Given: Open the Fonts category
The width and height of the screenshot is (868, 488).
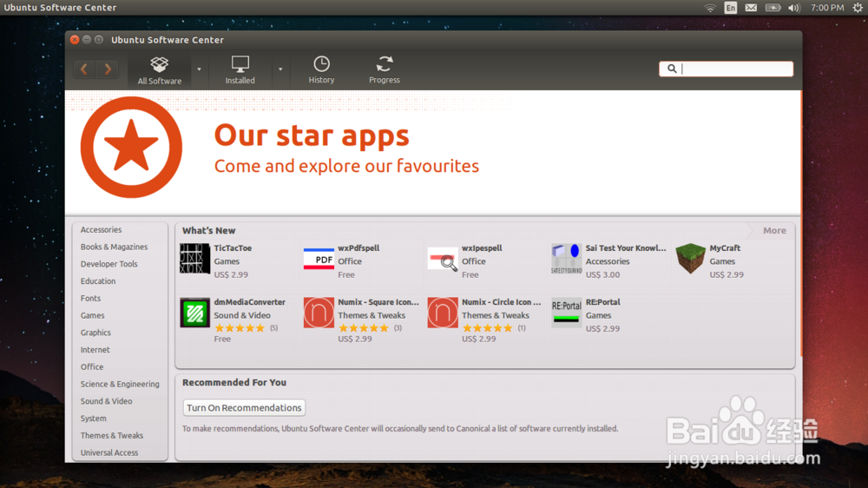Looking at the screenshot, I should (91, 298).
